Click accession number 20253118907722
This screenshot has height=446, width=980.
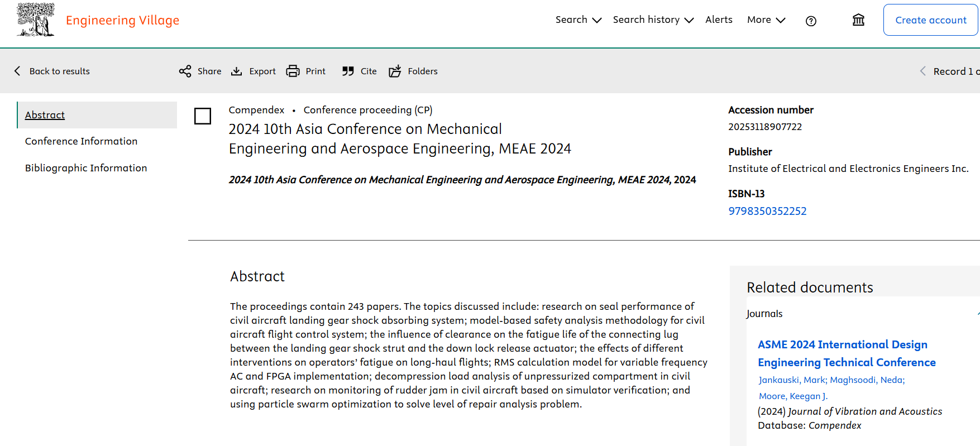[765, 127]
